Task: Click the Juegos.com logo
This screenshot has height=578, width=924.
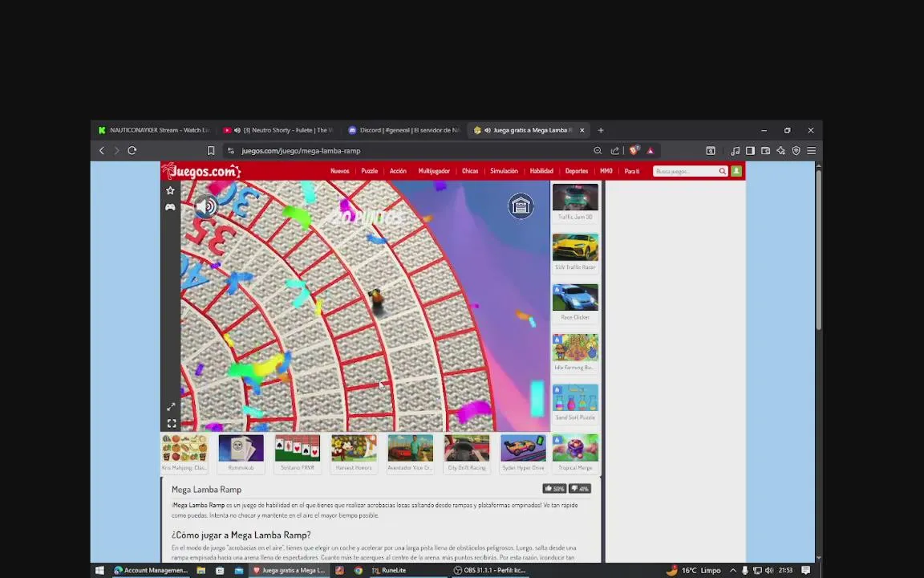Action: 201,171
